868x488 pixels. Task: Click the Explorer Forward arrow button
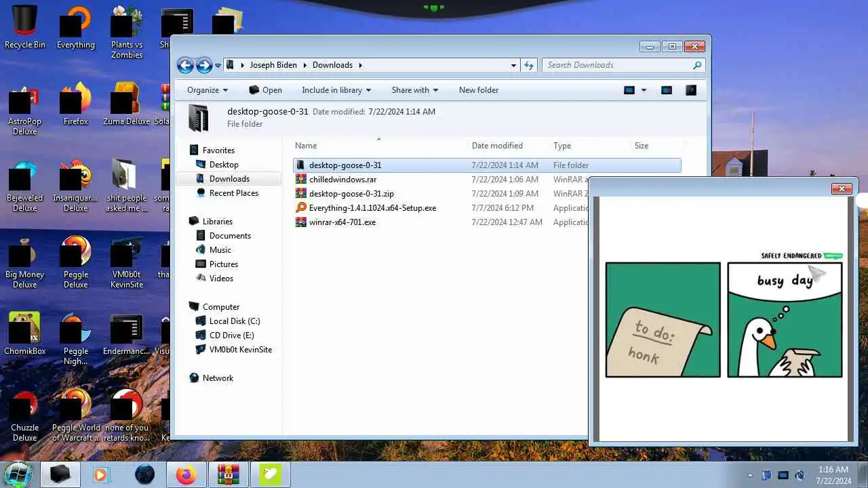point(204,65)
